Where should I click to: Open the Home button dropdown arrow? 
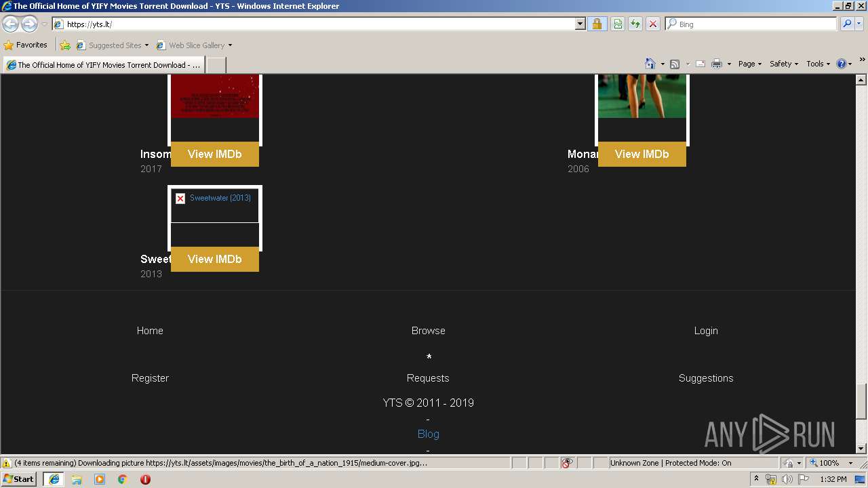click(663, 64)
